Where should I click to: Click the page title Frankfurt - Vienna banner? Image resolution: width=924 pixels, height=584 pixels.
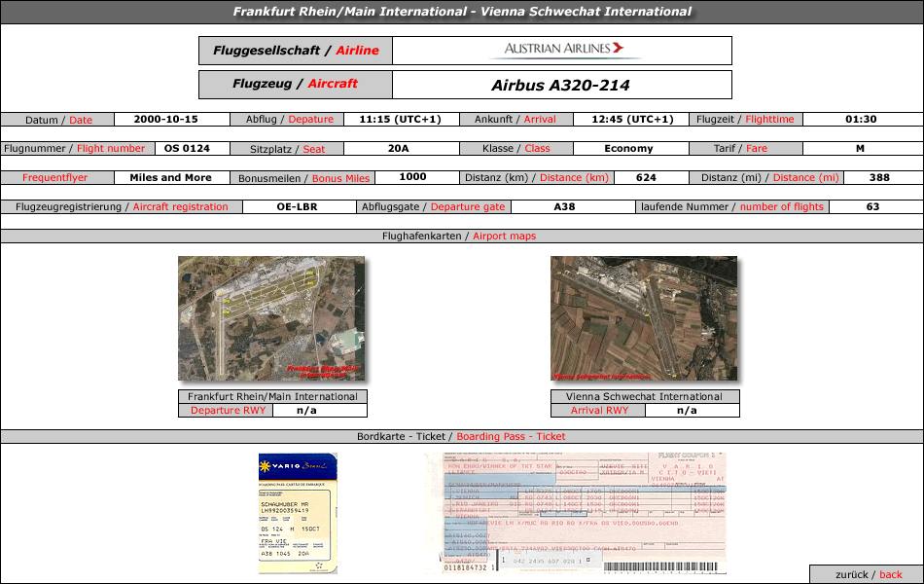tap(462, 12)
